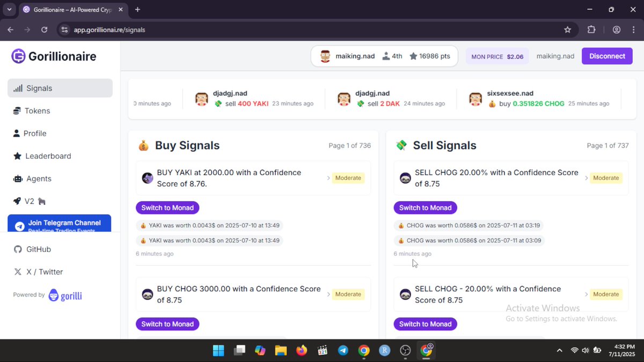Open Firefox from the taskbar
The image size is (644, 362).
[x=302, y=351]
